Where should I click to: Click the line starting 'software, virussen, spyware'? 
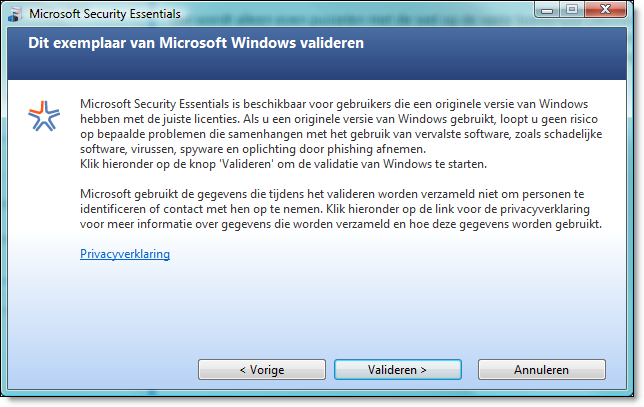(253, 149)
